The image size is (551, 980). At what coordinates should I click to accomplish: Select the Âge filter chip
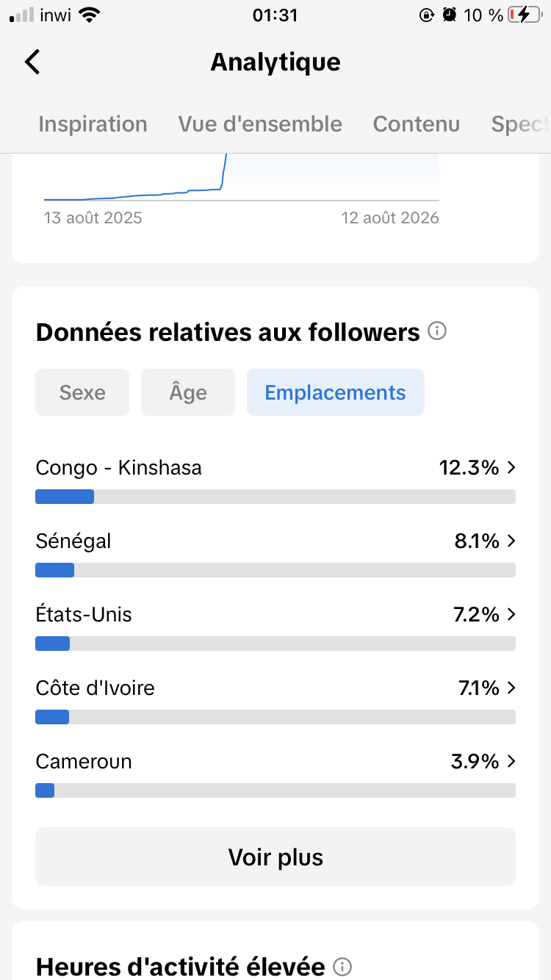[188, 392]
